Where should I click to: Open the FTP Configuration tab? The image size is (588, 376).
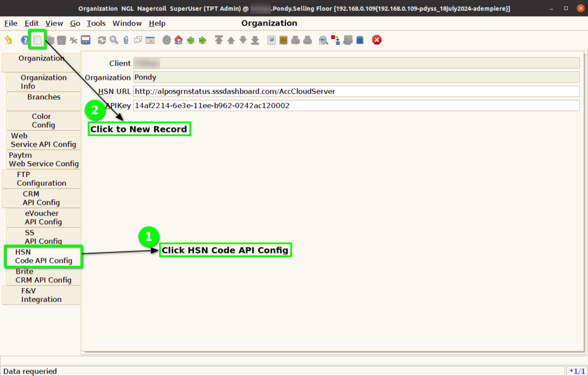coord(41,179)
